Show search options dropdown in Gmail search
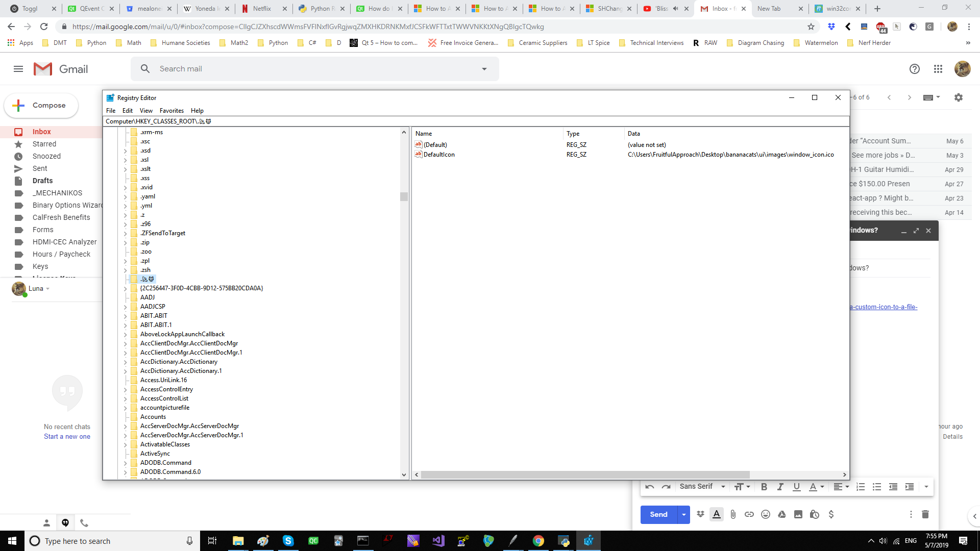This screenshot has width=980, height=551. pos(484,69)
